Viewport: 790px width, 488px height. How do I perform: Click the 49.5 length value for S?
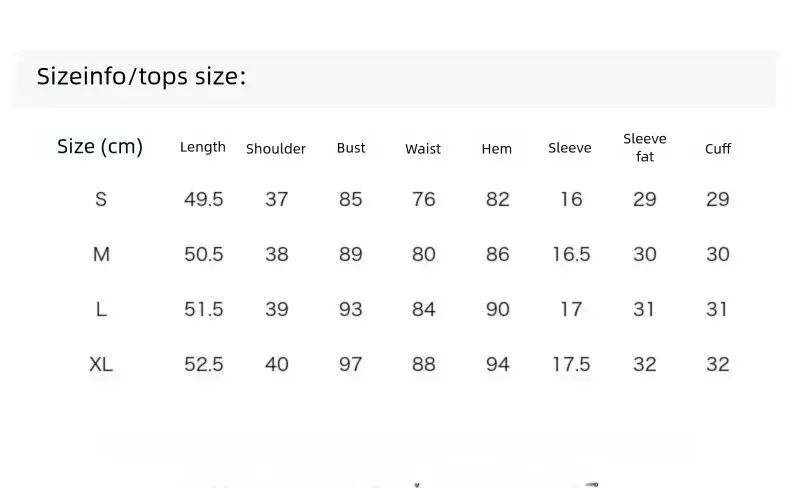pos(203,199)
